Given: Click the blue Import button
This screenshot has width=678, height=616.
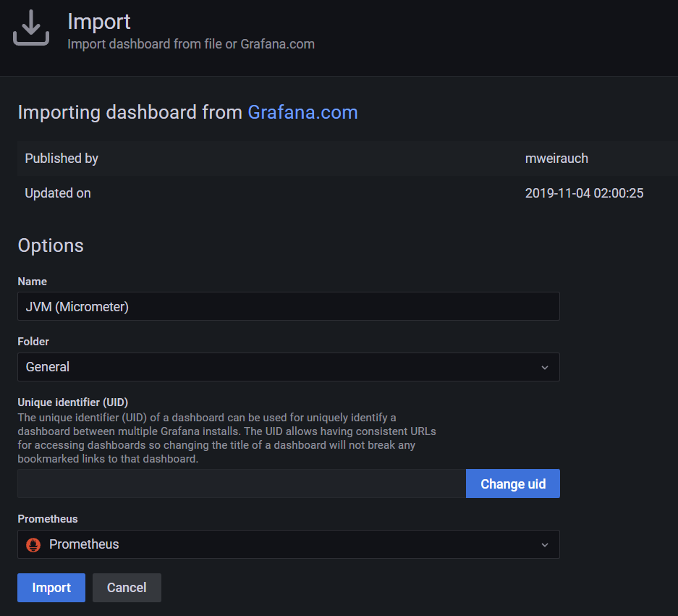Looking at the screenshot, I should [51, 588].
